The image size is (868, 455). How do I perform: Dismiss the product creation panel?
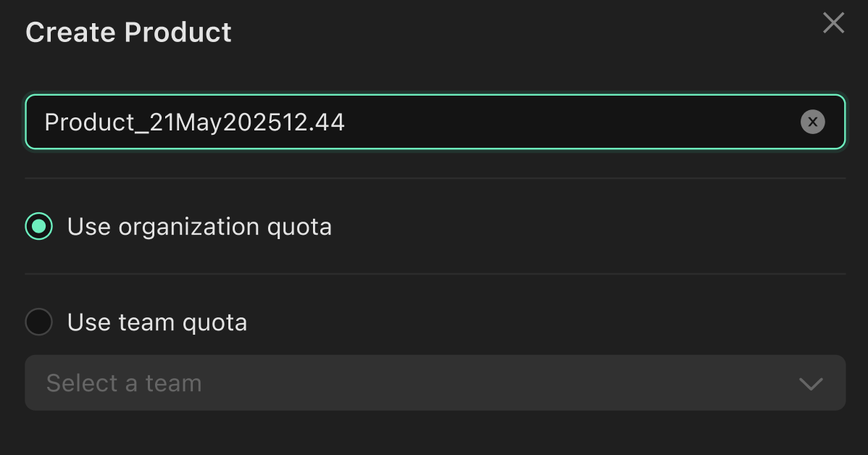coord(833,23)
